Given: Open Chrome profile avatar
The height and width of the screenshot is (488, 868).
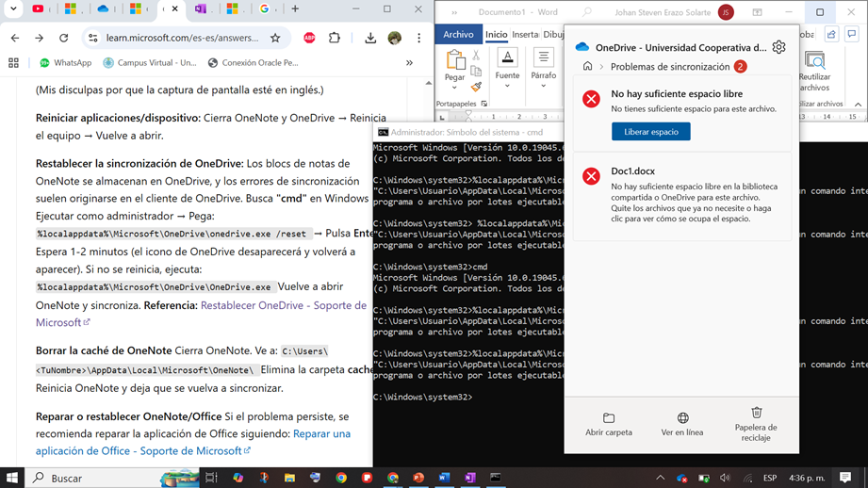Looking at the screenshot, I should point(395,38).
